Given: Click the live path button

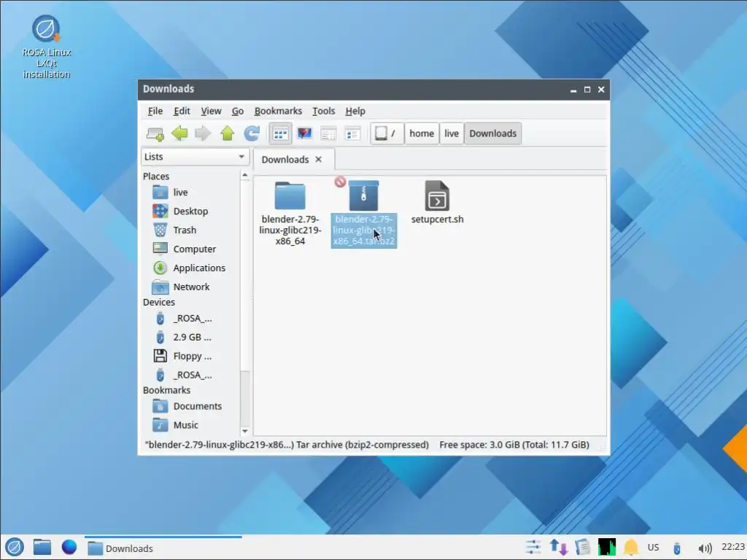Looking at the screenshot, I should point(451,133).
